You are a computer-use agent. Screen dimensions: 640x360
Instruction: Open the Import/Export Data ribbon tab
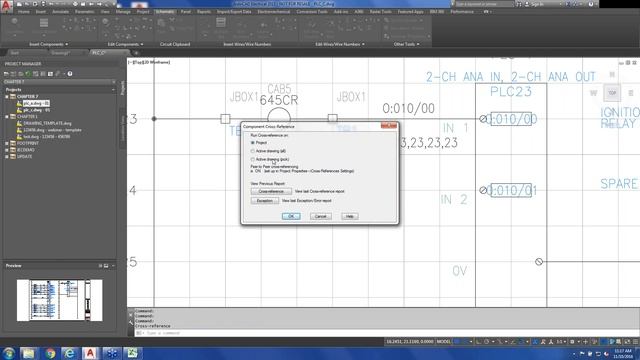pyautogui.click(x=234, y=12)
